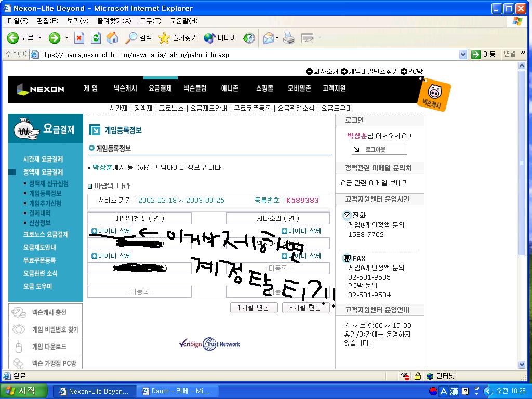Open Back button history dropdown arrow

[x=40, y=37]
